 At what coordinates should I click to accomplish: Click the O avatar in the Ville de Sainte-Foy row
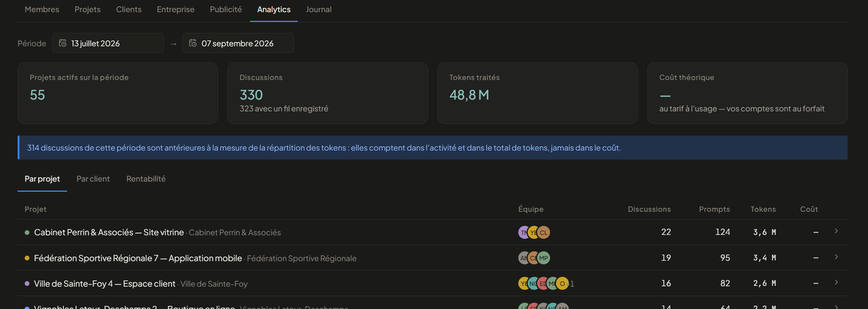point(563,283)
